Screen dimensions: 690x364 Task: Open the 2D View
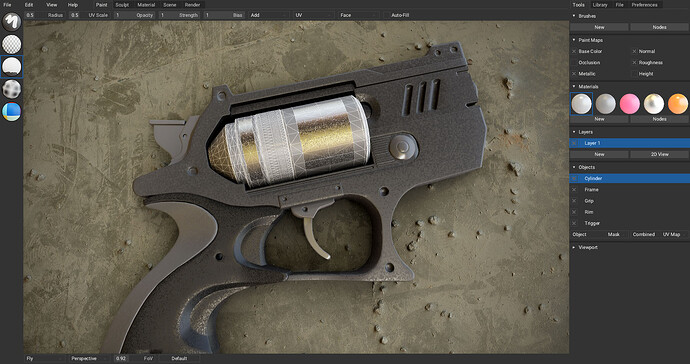[x=659, y=154]
